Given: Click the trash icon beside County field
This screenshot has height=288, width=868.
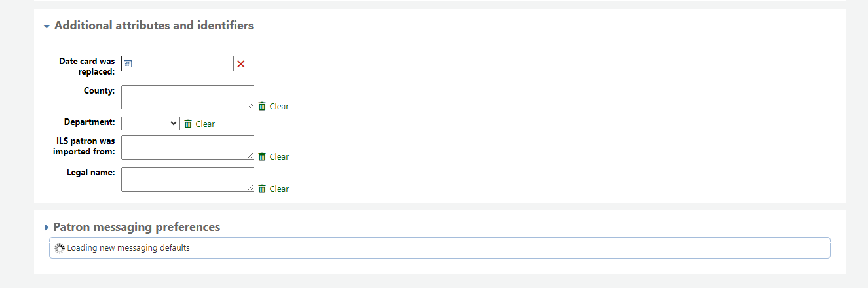Looking at the screenshot, I should [x=262, y=106].
